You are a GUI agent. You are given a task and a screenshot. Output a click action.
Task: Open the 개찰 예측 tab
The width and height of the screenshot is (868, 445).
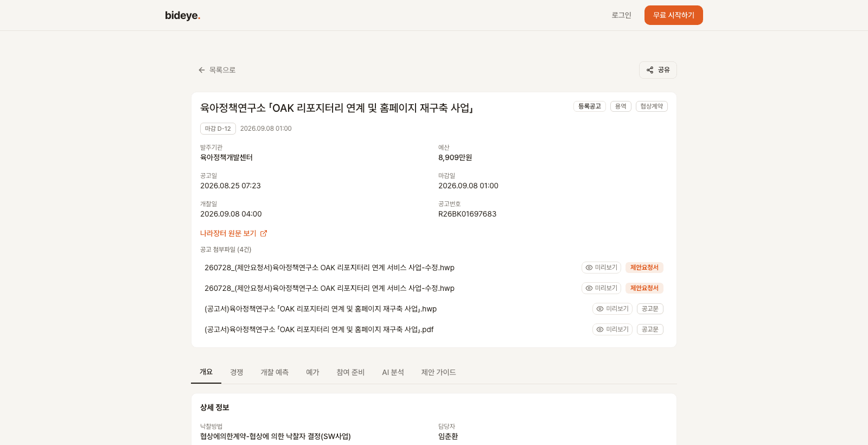point(275,372)
